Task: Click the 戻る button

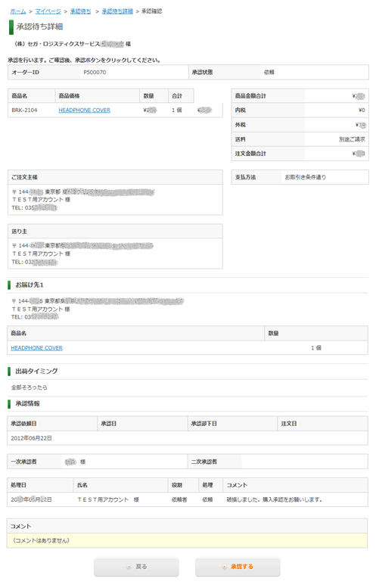Action: pyautogui.click(x=136, y=567)
